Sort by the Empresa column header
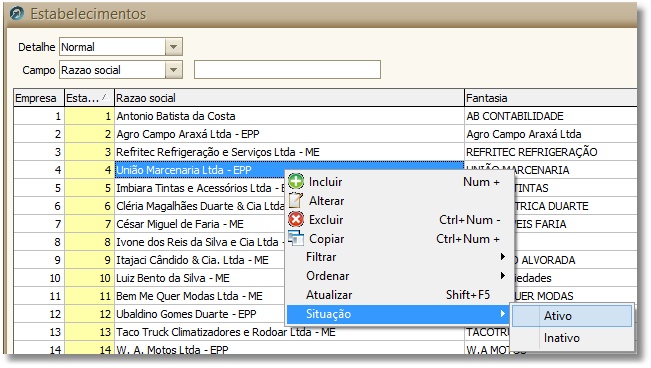This screenshot has height=368, width=651. (39, 98)
